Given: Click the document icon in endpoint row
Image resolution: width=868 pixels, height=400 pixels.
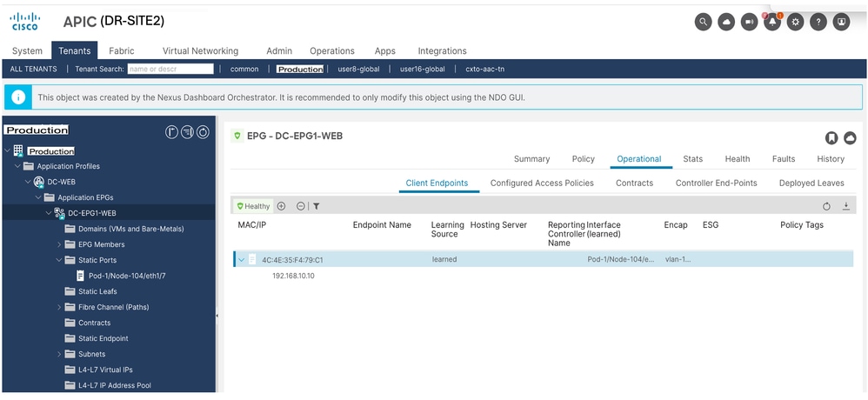Looking at the screenshot, I should pos(252,259).
